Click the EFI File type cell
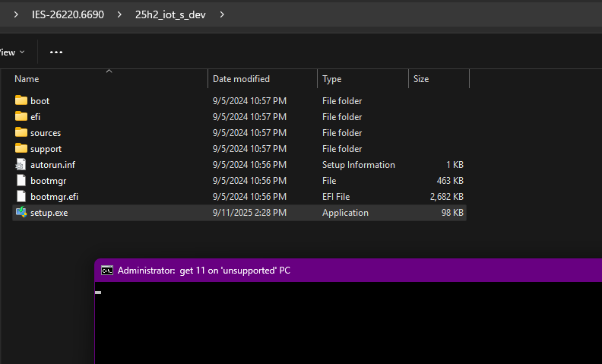The image size is (602, 364). [x=336, y=197]
